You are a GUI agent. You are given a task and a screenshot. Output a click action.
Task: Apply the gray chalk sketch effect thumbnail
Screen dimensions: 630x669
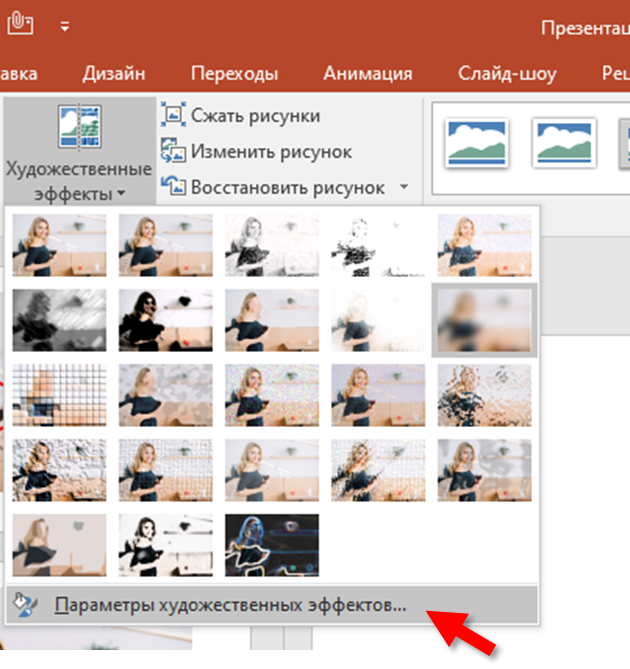[x=59, y=320]
